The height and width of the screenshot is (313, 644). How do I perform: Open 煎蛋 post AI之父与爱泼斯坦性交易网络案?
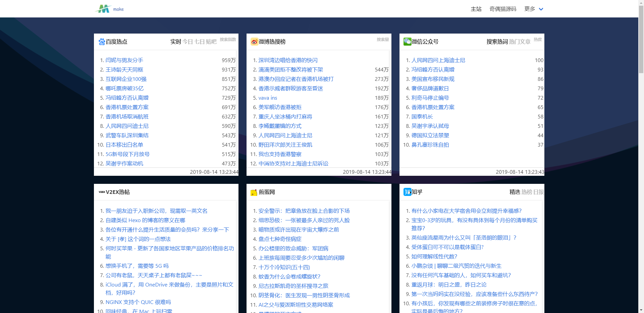296,305
